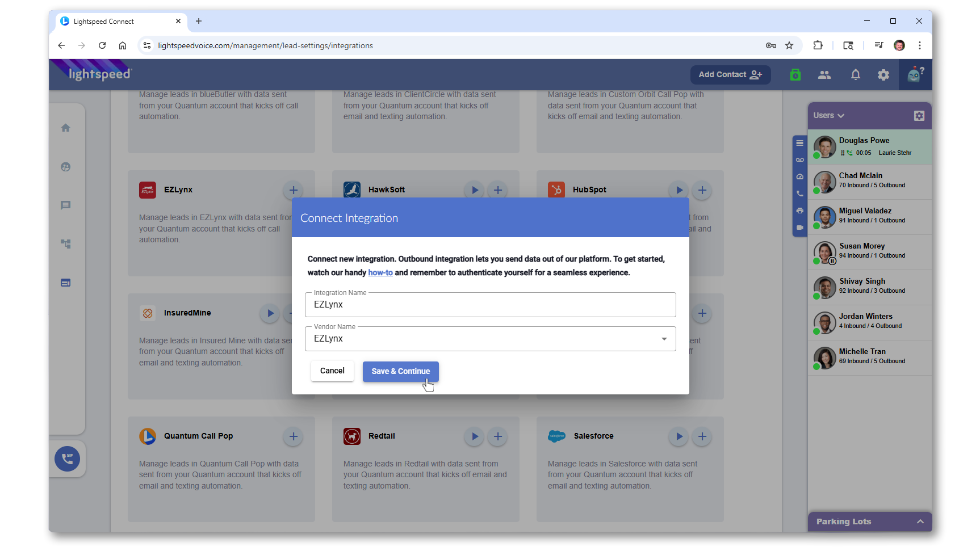This screenshot has width=980, height=551.
Task: Open the browser profile avatar
Action: click(899, 45)
